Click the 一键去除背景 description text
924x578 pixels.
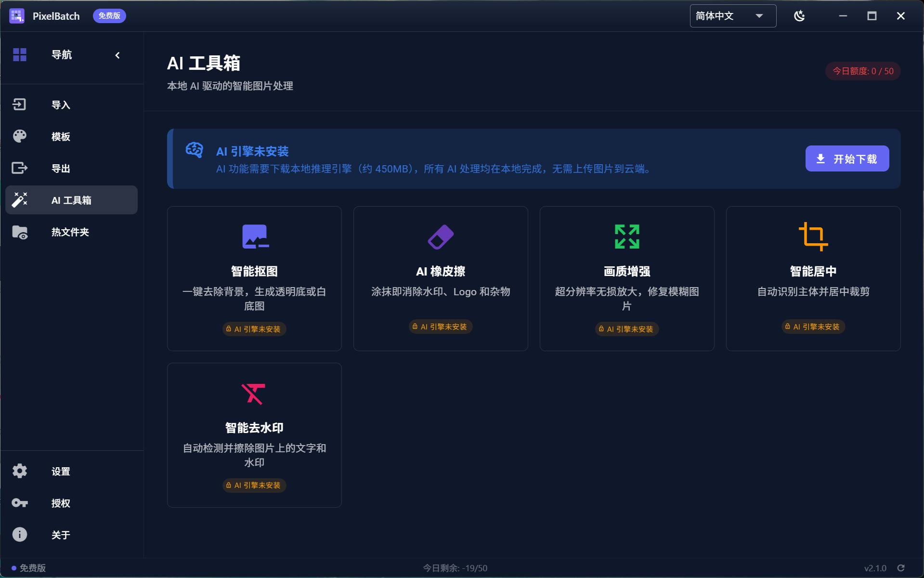tap(254, 299)
